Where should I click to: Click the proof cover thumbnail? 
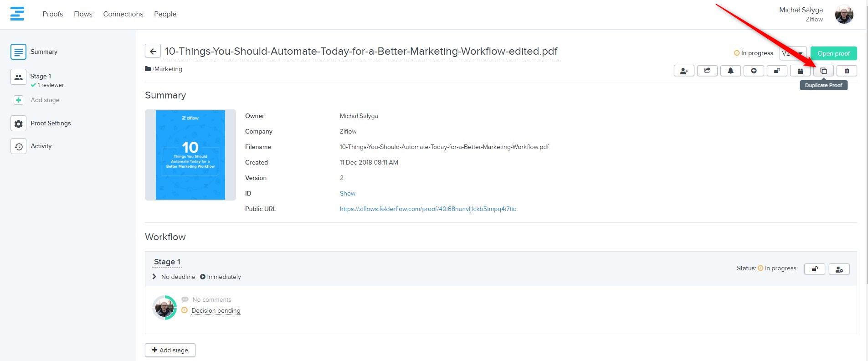190,155
